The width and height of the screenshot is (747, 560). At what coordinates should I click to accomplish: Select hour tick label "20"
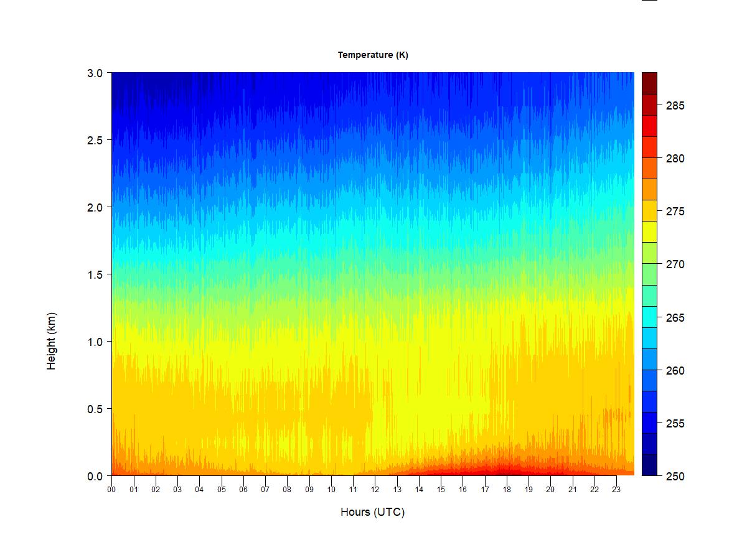tap(550, 489)
